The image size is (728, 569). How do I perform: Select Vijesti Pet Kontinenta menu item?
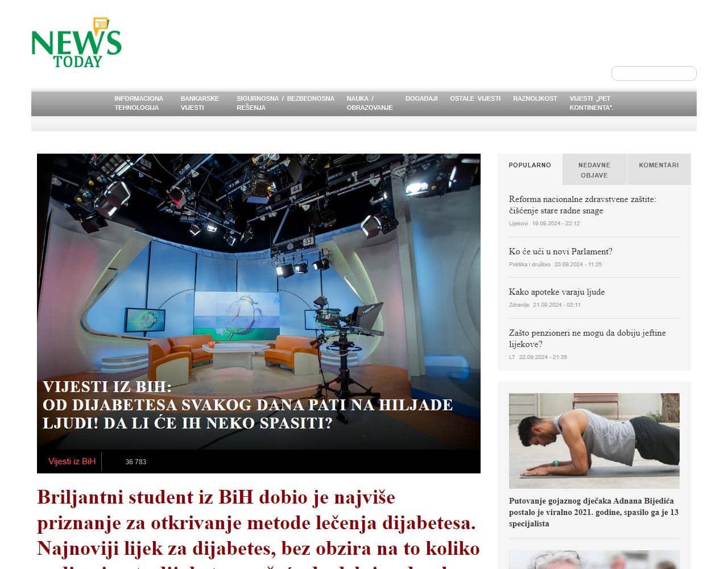point(591,103)
